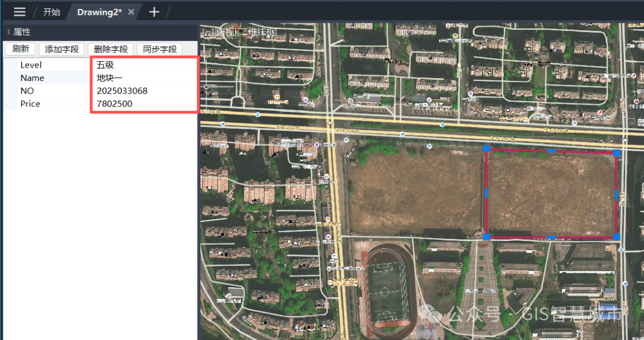Viewport: 644px width, 340px height.
Task: Click the 刷新 button
Action: coord(20,49)
